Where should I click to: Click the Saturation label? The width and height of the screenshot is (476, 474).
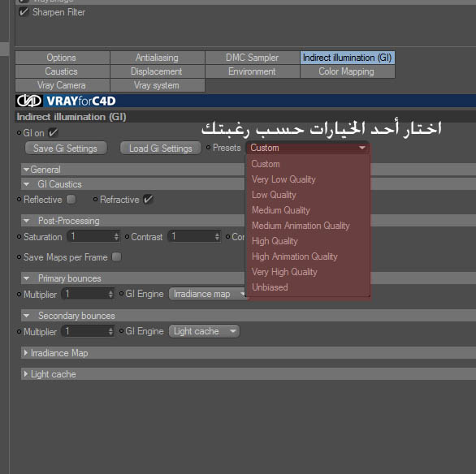click(x=43, y=237)
